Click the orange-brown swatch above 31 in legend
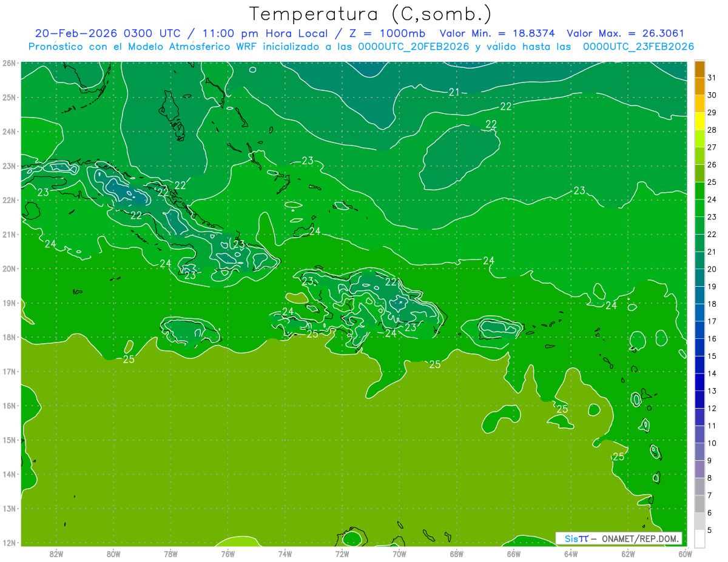Image resolution: width=728 pixels, height=562 pixels. coord(699,69)
